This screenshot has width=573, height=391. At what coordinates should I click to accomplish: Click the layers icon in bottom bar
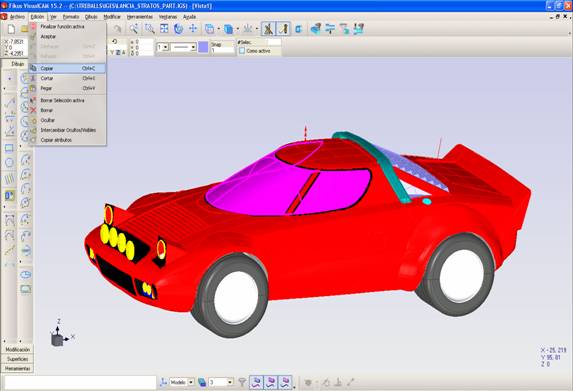(x=202, y=382)
